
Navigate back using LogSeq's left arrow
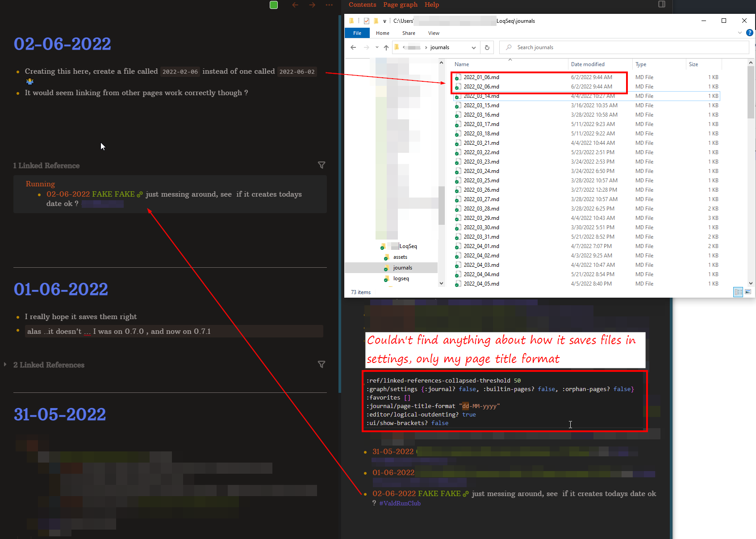point(295,5)
